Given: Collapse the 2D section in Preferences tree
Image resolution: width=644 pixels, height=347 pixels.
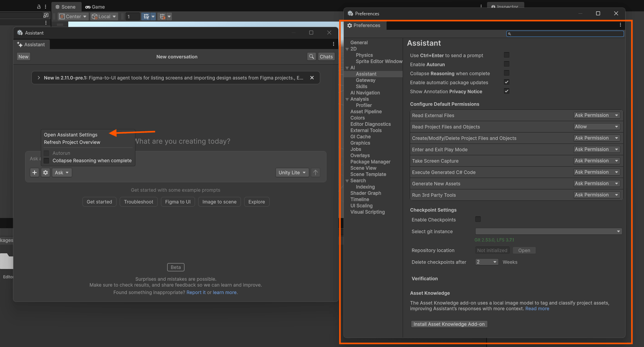Looking at the screenshot, I should 347,49.
